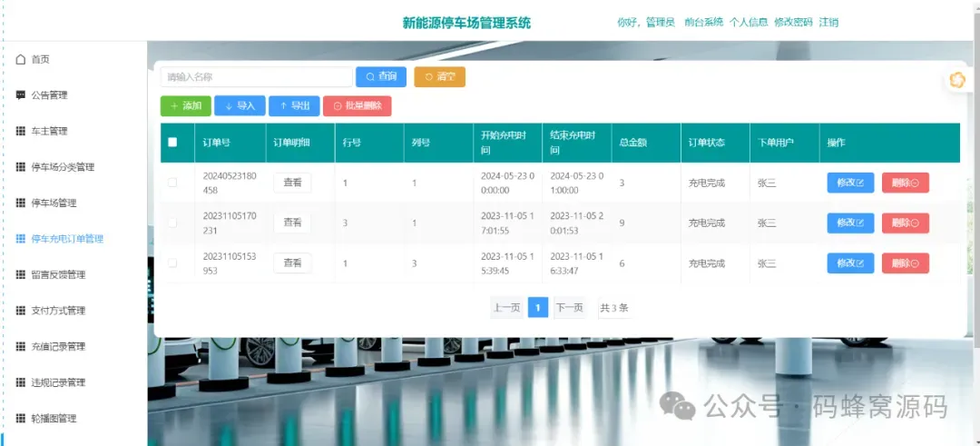The height and width of the screenshot is (446, 980).
Task: Open the 修改密码 link in header
Action: pos(793,22)
